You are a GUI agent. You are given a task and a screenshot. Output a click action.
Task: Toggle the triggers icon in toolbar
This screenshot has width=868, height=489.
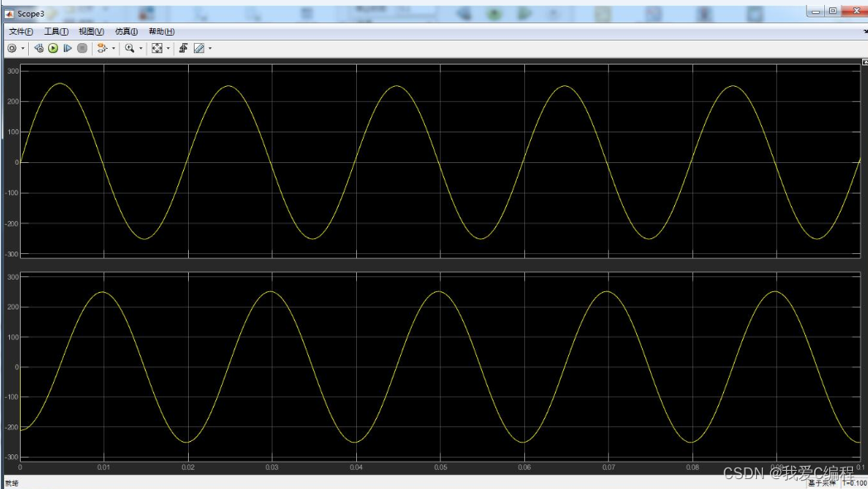coord(183,49)
